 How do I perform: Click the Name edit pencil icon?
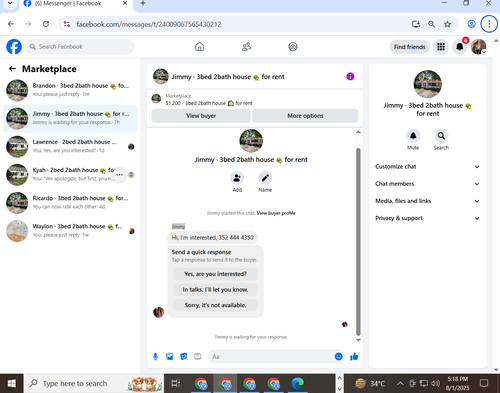[265, 178]
